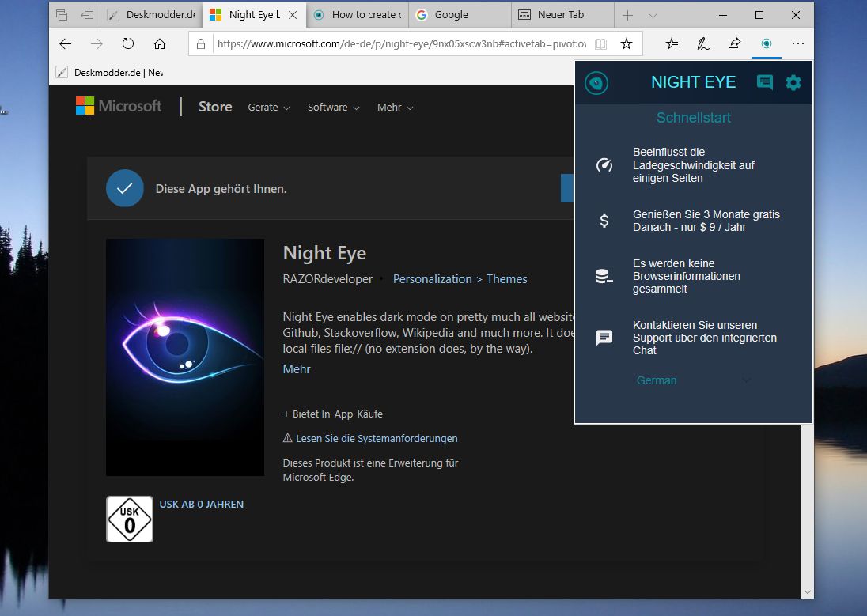This screenshot has height=616, width=867.
Task: Switch to the Deskmodder.de tab
Action: (x=152, y=15)
